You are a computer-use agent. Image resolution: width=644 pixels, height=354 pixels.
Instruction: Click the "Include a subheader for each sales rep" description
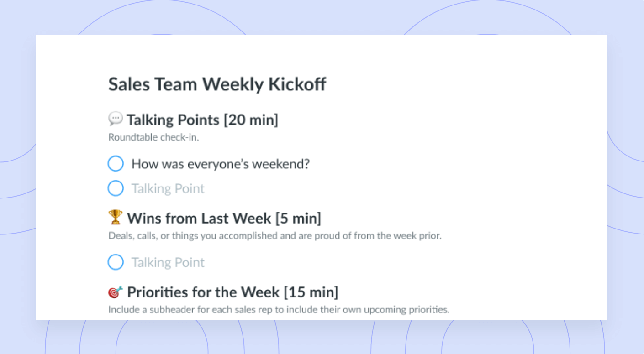[x=279, y=310]
